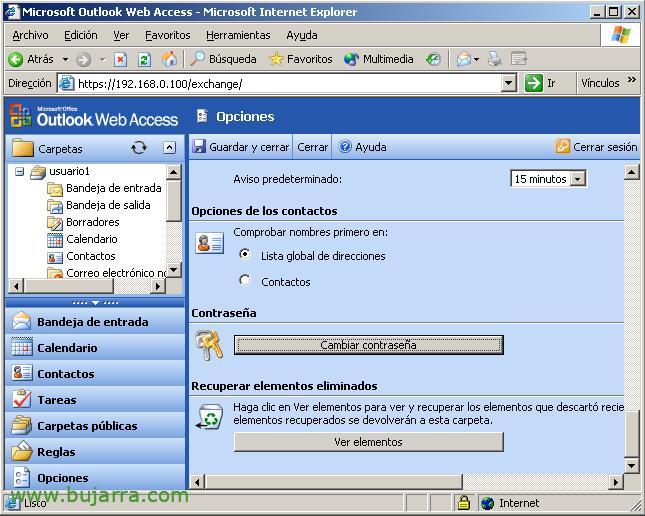The image size is (645, 516).
Task: Open the Opciones navigation shortcut
Action: tap(95, 477)
